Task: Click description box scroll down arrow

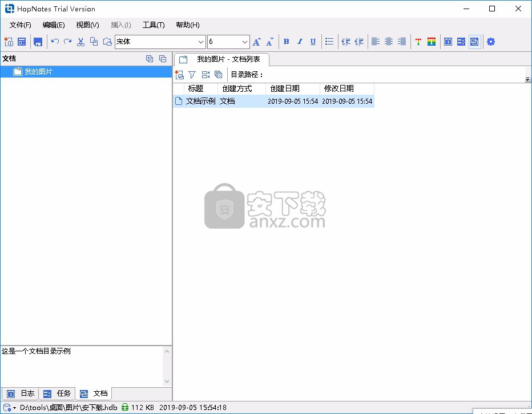Action: tap(167, 381)
